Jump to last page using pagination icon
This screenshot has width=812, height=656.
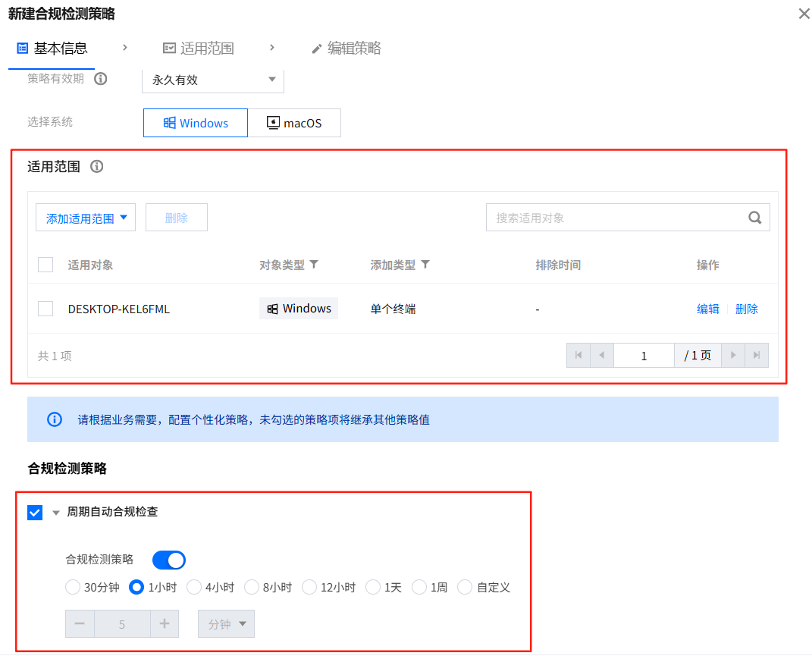click(x=759, y=355)
